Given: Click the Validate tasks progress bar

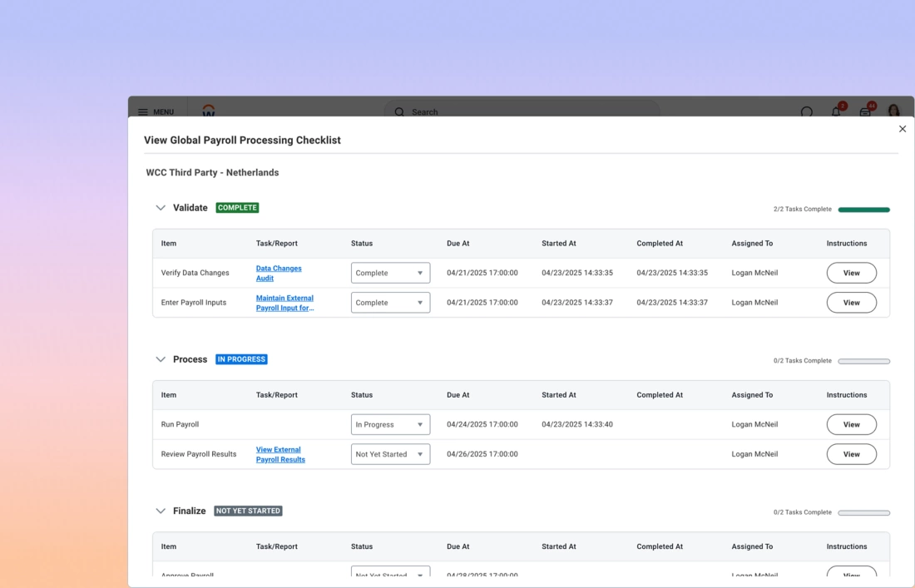Looking at the screenshot, I should point(863,210).
